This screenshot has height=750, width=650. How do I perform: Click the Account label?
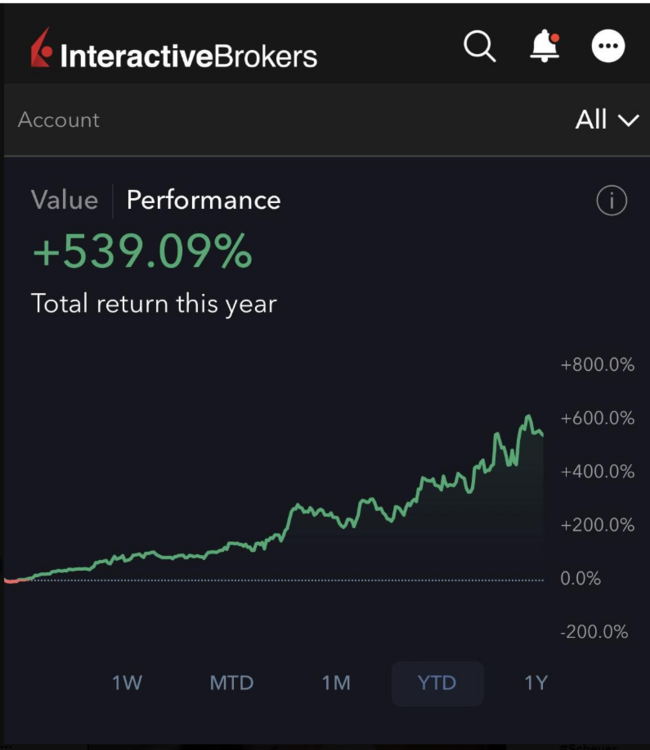click(x=58, y=120)
